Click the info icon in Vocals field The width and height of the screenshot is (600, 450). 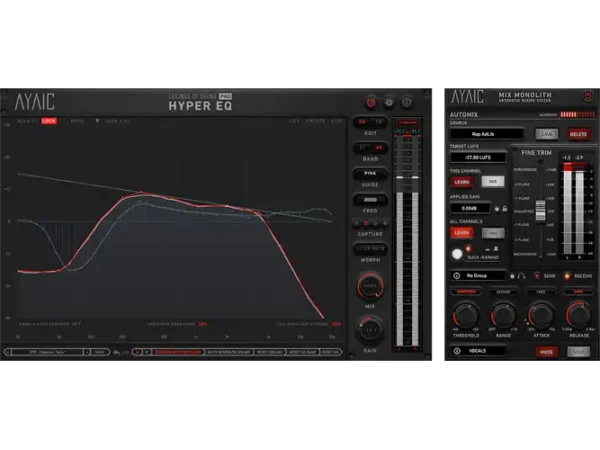[x=457, y=351]
